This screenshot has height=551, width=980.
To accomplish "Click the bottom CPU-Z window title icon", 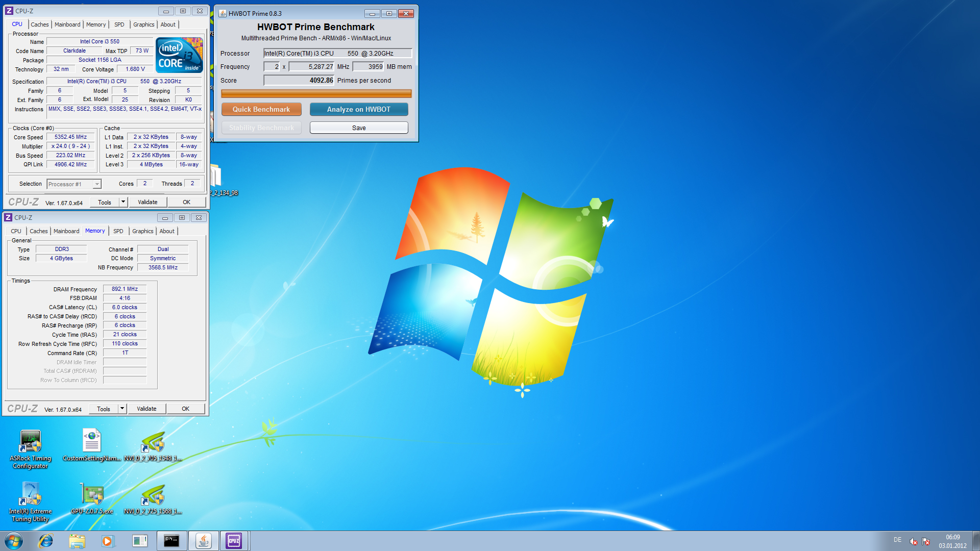I will [8, 217].
